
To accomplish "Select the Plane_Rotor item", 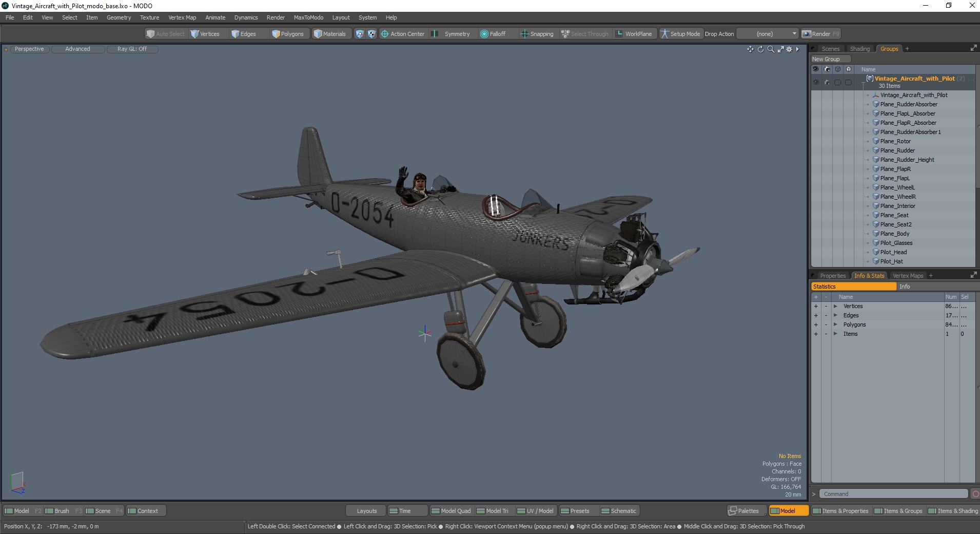I will 895,141.
